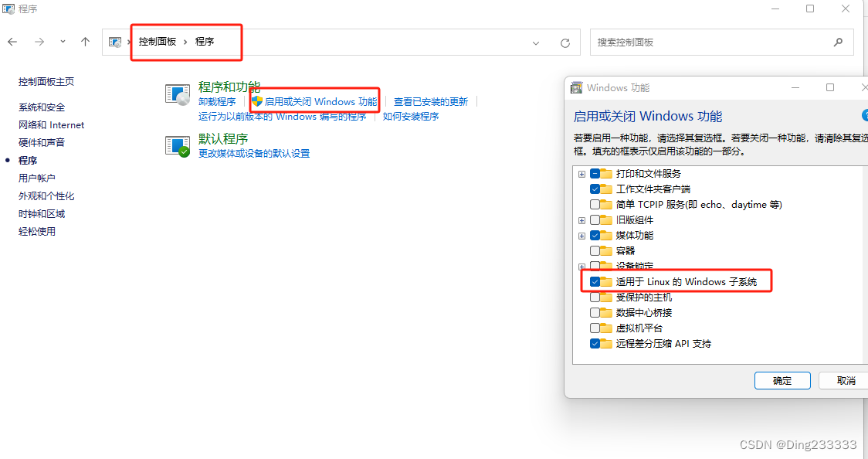This screenshot has width=868, height=459.
Task: Open 网络和 Internet category
Action: coord(52,124)
